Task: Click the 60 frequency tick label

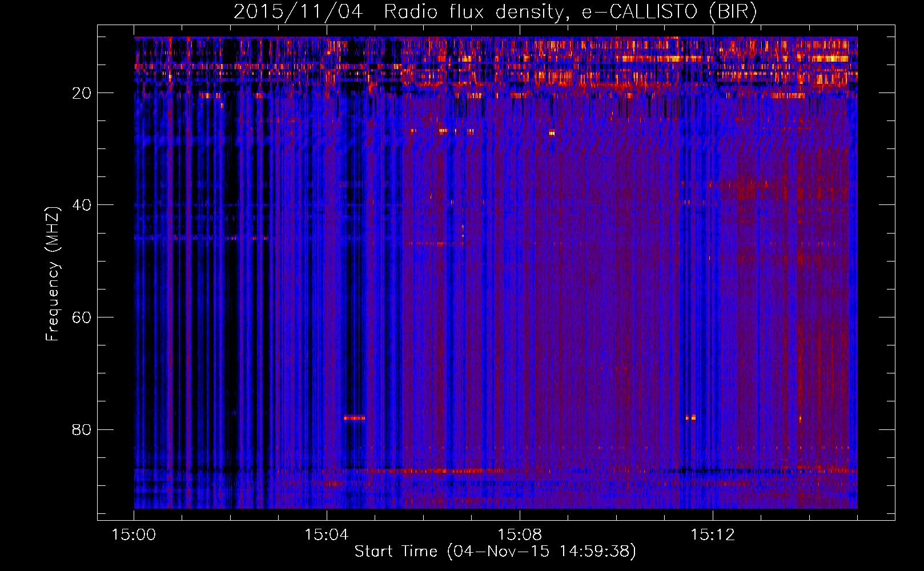Action: [x=82, y=317]
